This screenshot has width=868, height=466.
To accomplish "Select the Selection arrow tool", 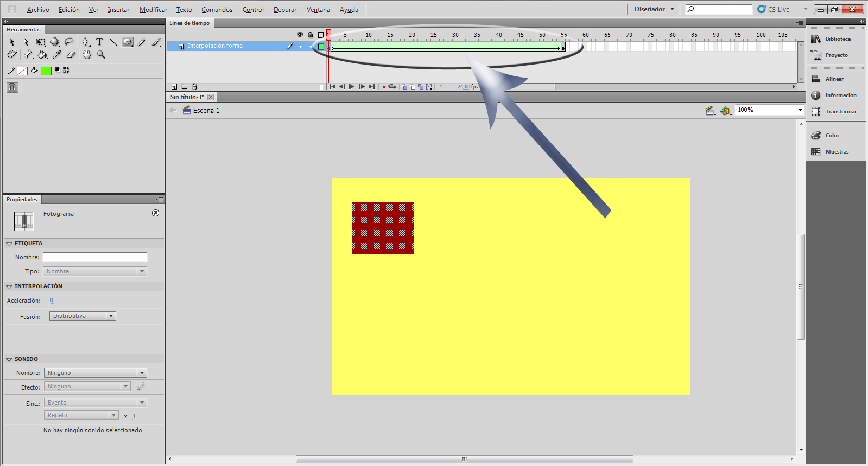I will click(12, 42).
